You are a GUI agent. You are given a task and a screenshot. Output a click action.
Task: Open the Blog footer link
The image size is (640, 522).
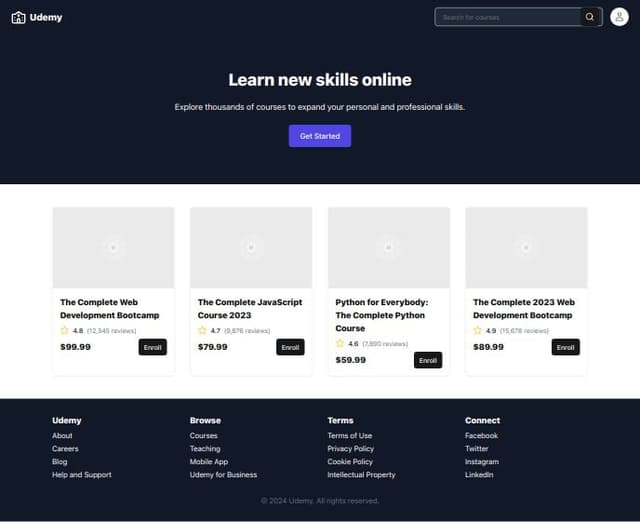(x=60, y=462)
